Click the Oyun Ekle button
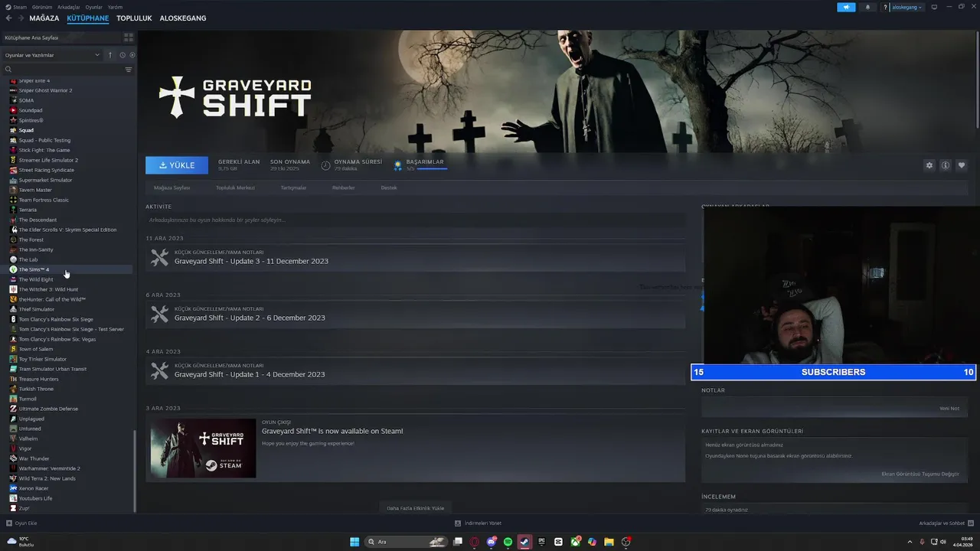The height and width of the screenshot is (551, 980). 21,523
